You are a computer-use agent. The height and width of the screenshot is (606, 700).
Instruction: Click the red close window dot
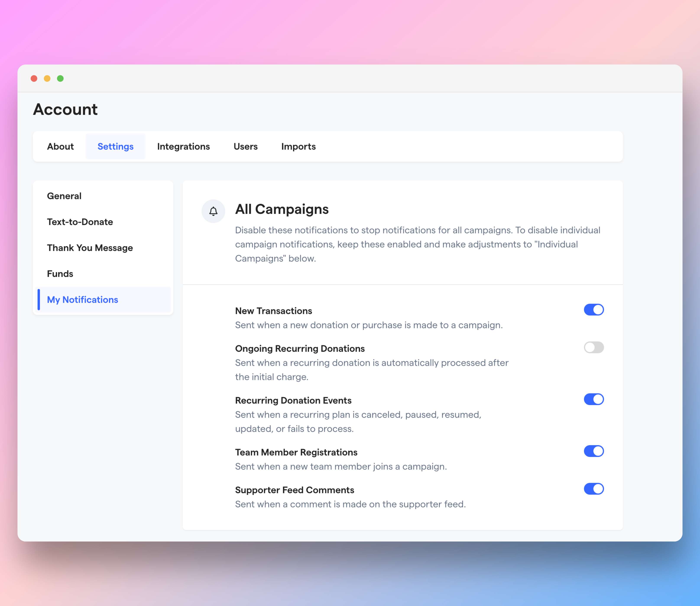coord(34,78)
